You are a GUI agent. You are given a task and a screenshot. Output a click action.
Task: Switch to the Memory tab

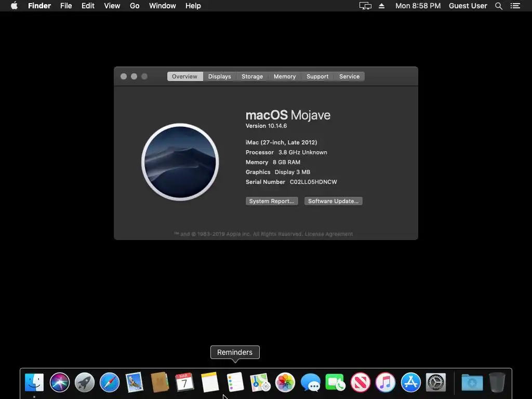coord(285,76)
